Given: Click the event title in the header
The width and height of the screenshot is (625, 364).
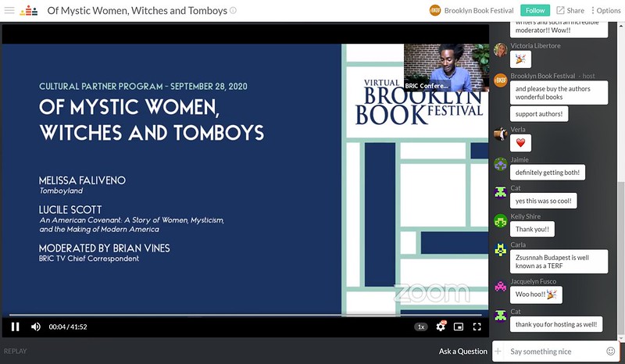Looking at the screenshot, I should tap(137, 10).
